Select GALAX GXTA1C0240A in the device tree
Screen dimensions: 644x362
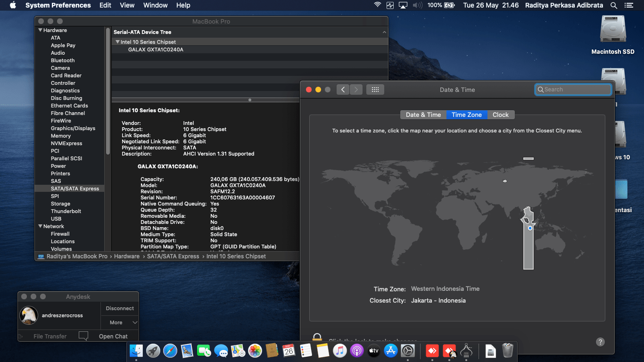[x=156, y=49]
